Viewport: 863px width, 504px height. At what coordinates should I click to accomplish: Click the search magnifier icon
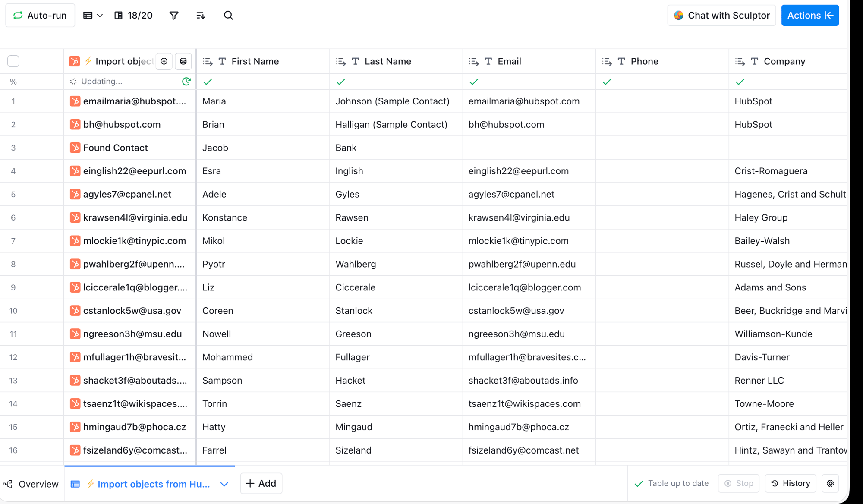228,16
